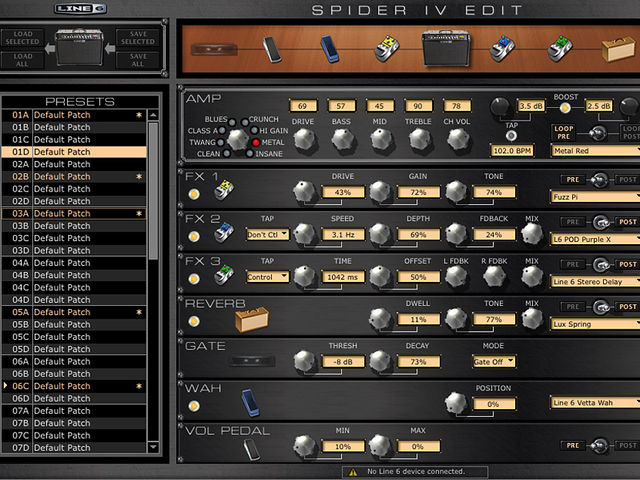Open the L6 POD Purple X dropdown

[595, 240]
